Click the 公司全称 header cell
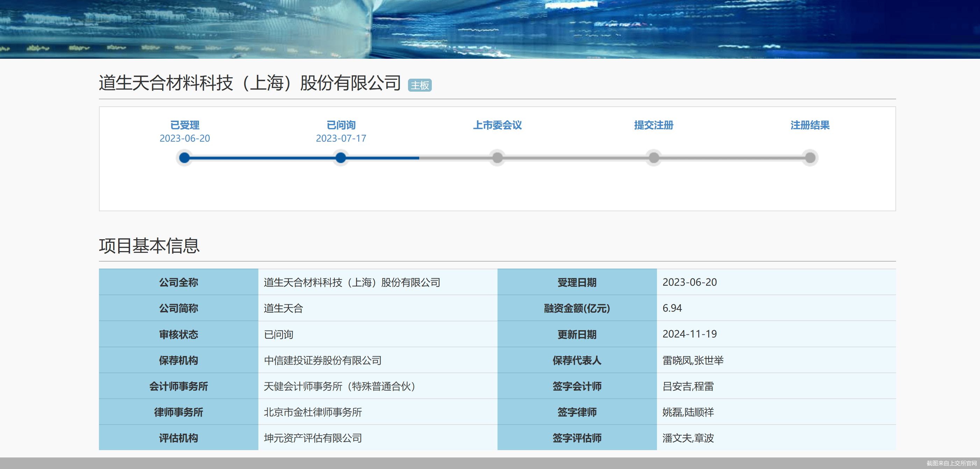 (178, 282)
